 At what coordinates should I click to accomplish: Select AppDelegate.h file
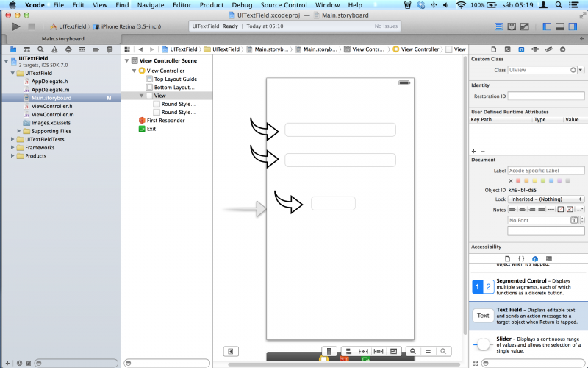tap(49, 81)
